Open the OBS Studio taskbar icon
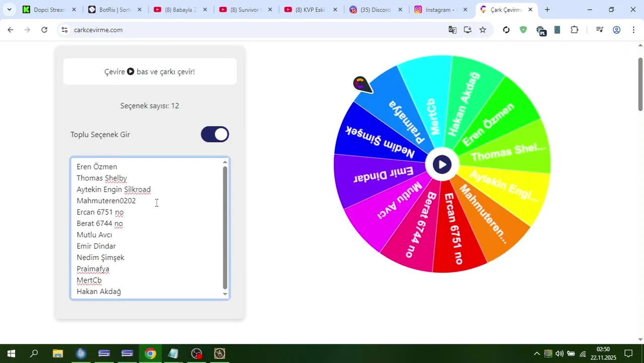 [197, 353]
